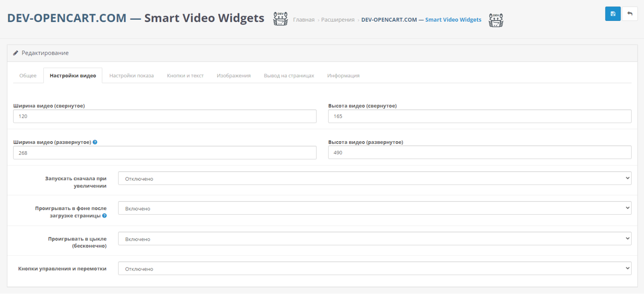The image size is (644, 294).
Task: Follow the Главная breadcrumb link
Action: pyautogui.click(x=304, y=20)
